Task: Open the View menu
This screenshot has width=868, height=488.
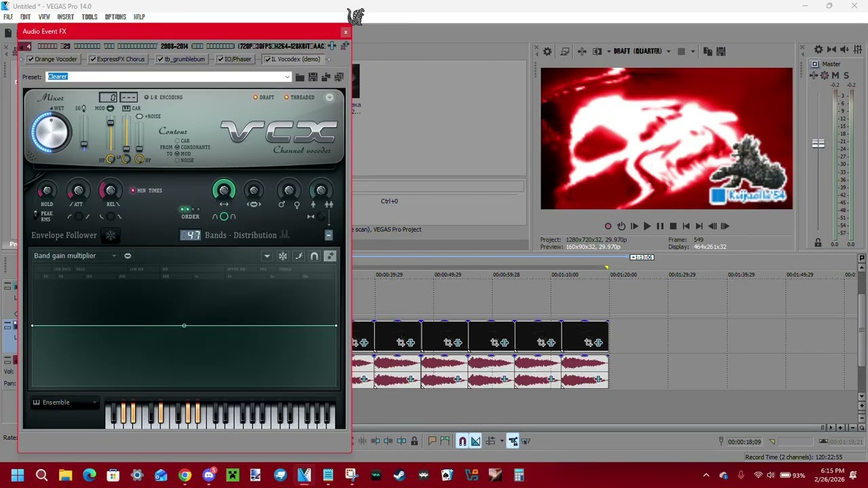Action: pos(44,17)
